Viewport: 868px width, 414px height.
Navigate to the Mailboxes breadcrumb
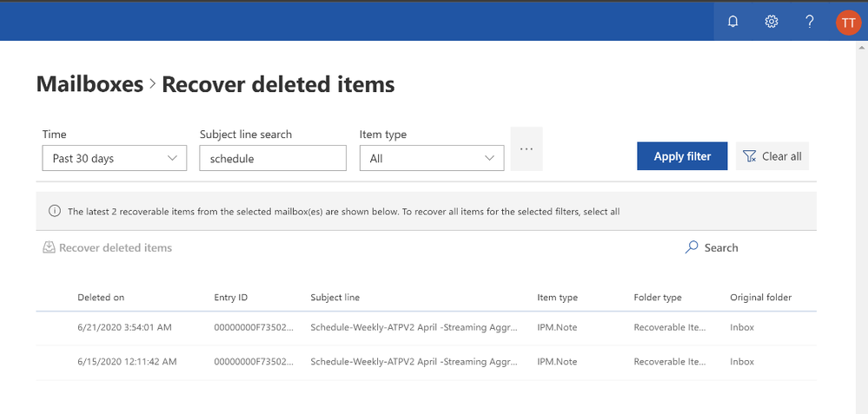[x=89, y=84]
